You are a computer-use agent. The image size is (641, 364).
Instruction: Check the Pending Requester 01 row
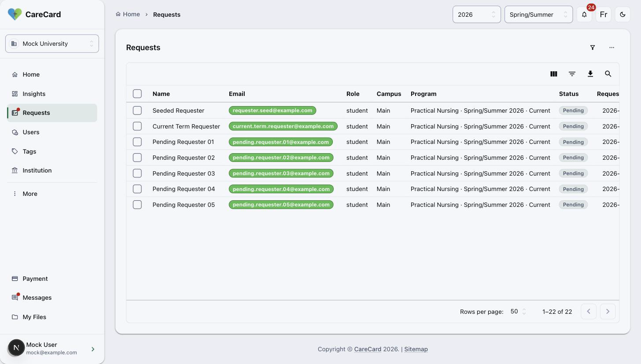pos(137,142)
